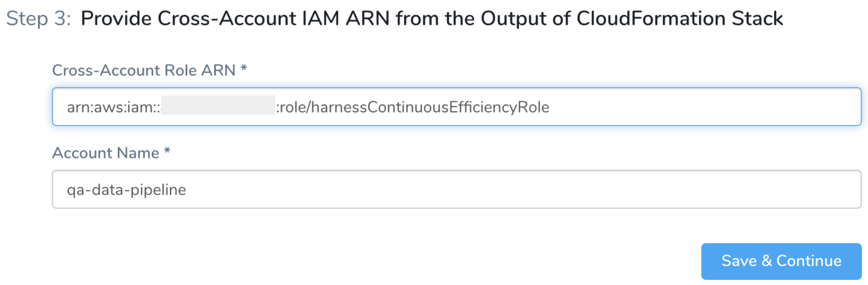Click the asterisk beside Cross-Account Role ARN
The image size is (868, 285).
click(x=244, y=69)
